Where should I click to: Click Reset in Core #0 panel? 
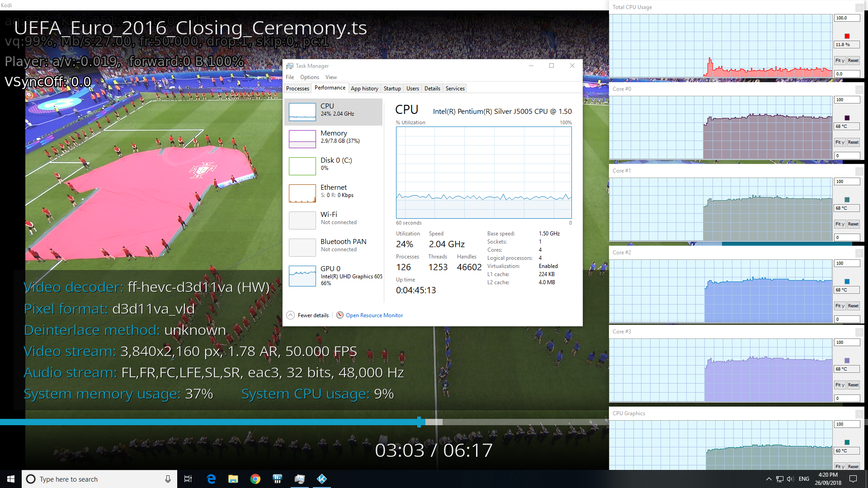tap(854, 142)
